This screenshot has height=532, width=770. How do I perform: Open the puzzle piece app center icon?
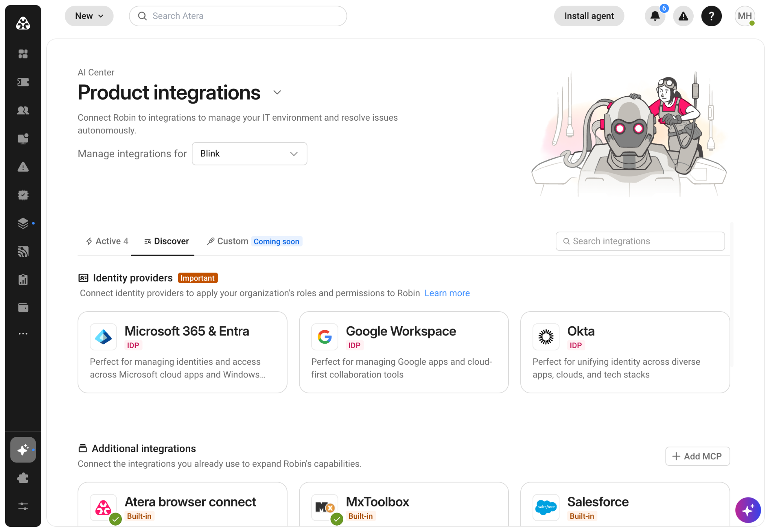23,478
